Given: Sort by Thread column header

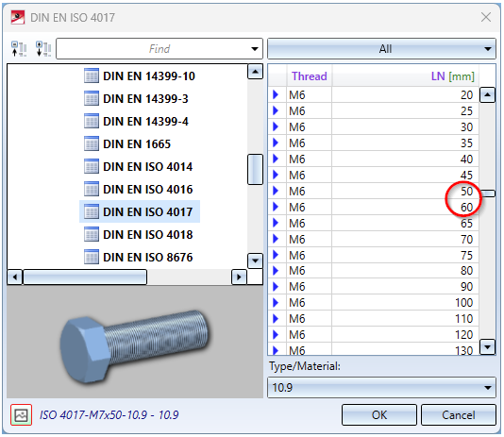Looking at the screenshot, I should 310,76.
